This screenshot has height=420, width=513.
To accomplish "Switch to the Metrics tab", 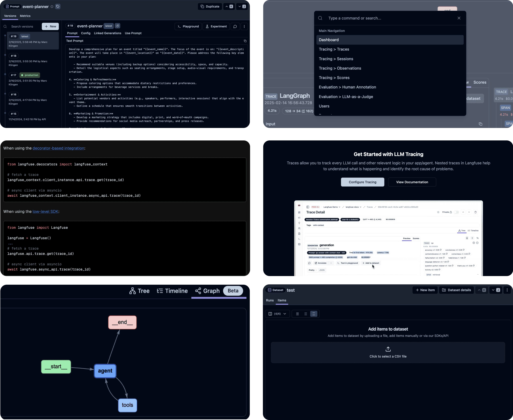I will coord(25,16).
